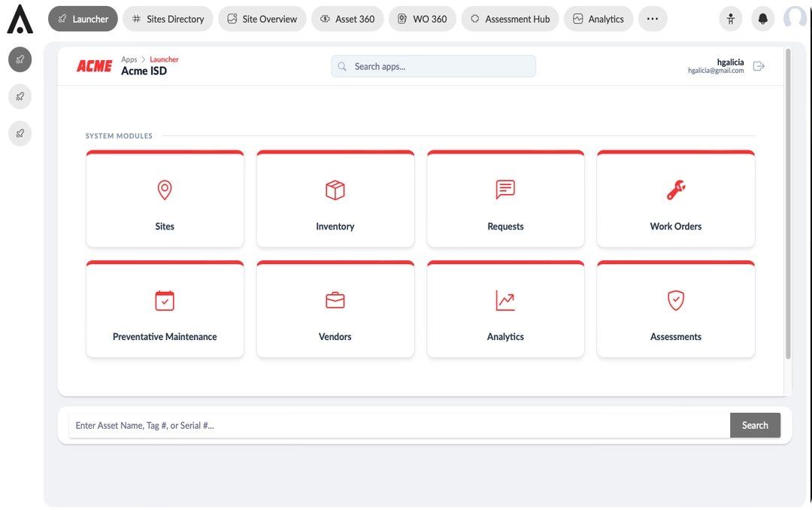Screen dimensions: 812x510
Task: Open the Requests module
Action: [x=505, y=198]
